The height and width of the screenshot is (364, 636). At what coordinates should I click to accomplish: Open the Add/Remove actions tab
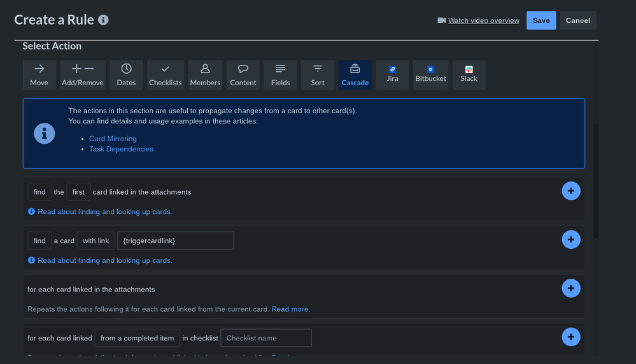[83, 75]
